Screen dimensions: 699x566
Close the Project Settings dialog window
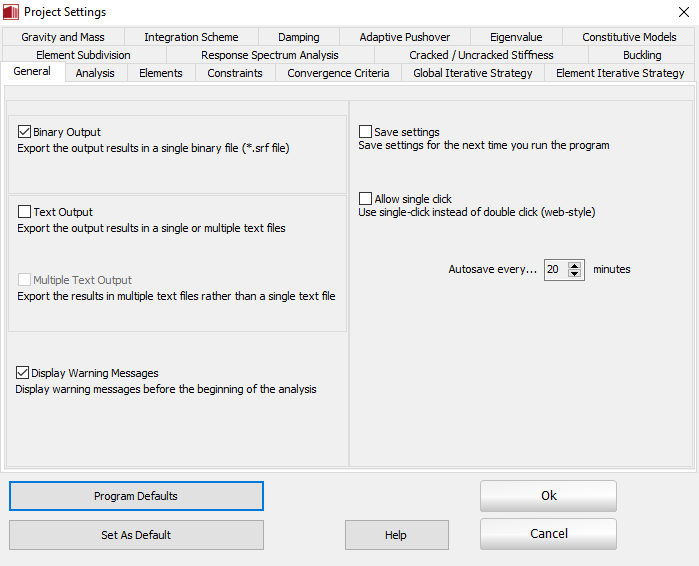point(684,12)
